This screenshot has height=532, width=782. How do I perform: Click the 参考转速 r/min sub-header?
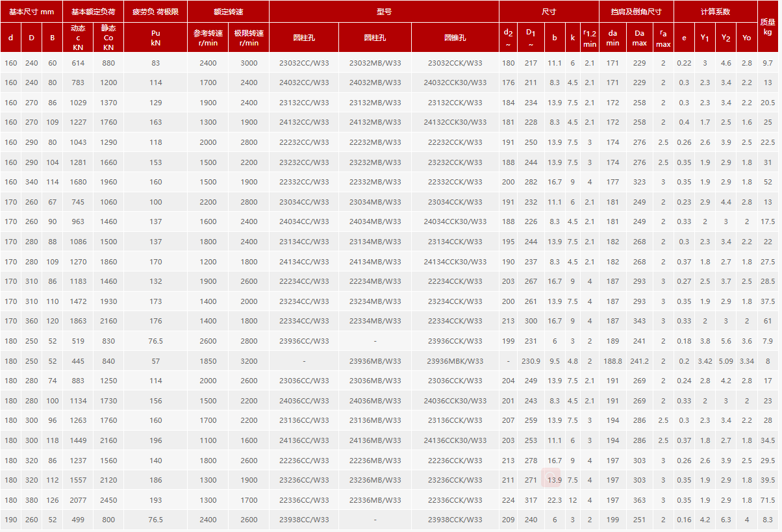pos(208,38)
